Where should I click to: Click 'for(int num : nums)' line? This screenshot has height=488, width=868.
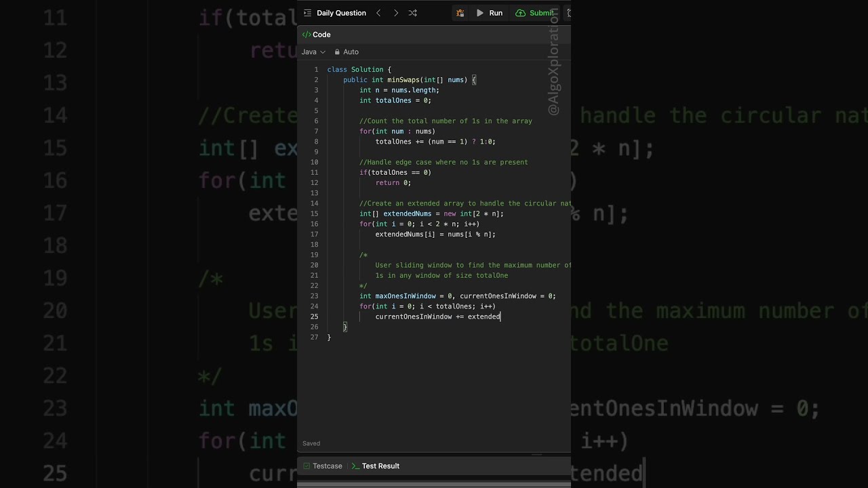pos(397,131)
